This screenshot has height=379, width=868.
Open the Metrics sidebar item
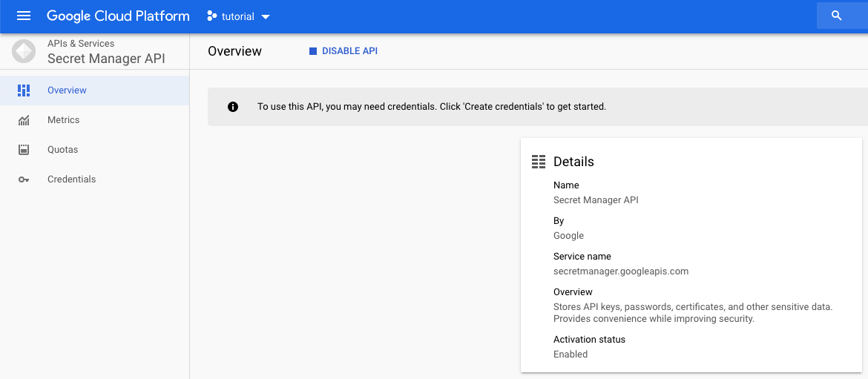[95, 120]
